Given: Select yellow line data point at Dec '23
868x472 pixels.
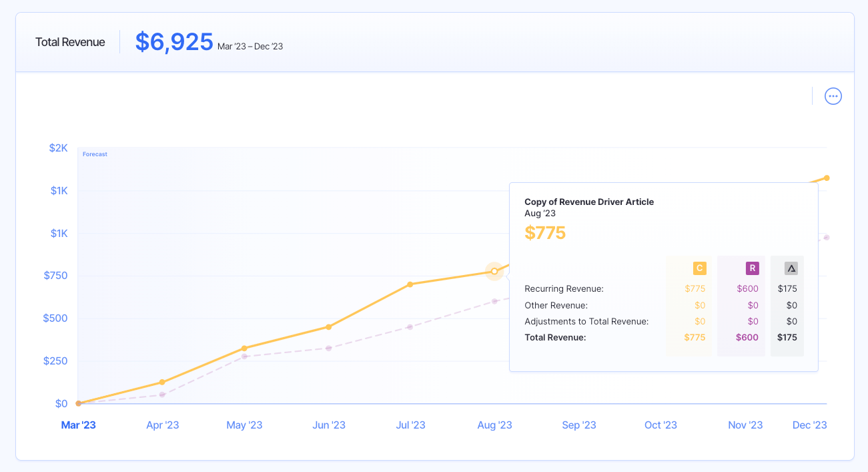Looking at the screenshot, I should (x=827, y=178).
